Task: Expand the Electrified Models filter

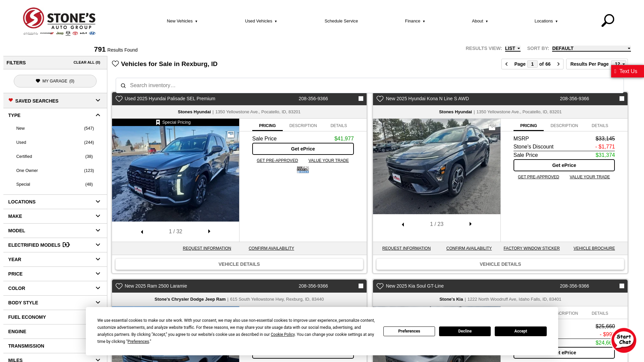Action: point(55,245)
